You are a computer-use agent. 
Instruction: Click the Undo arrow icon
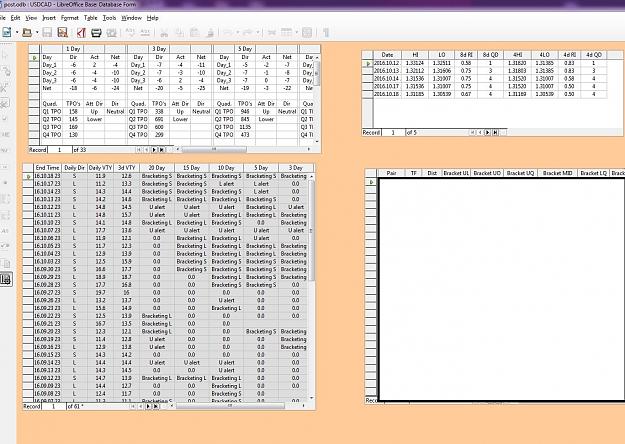[228, 32]
